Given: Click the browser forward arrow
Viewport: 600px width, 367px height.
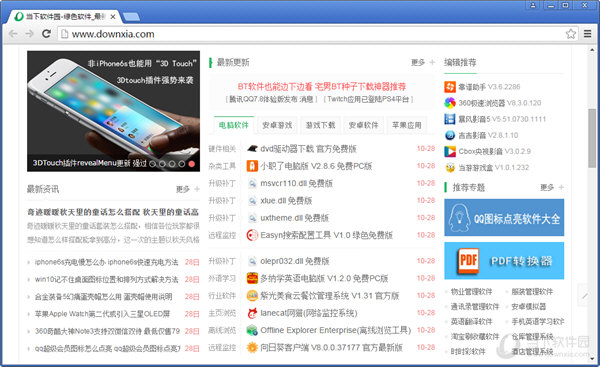Looking at the screenshot, I should click(x=29, y=34).
